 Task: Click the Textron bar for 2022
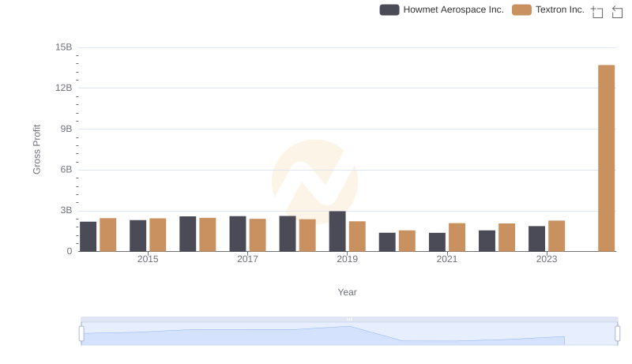(506, 238)
